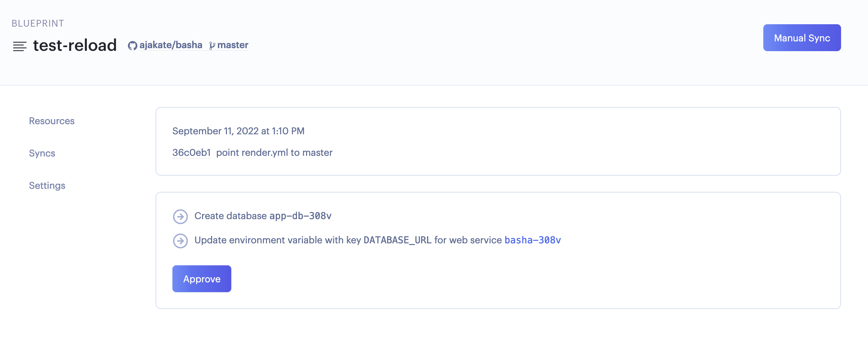Click the BLUEPRINT header label
The width and height of the screenshot is (868, 348).
[x=38, y=23]
